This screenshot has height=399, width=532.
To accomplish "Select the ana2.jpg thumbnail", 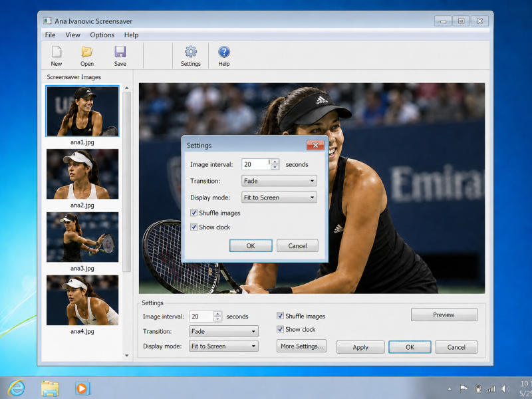I will point(82,174).
